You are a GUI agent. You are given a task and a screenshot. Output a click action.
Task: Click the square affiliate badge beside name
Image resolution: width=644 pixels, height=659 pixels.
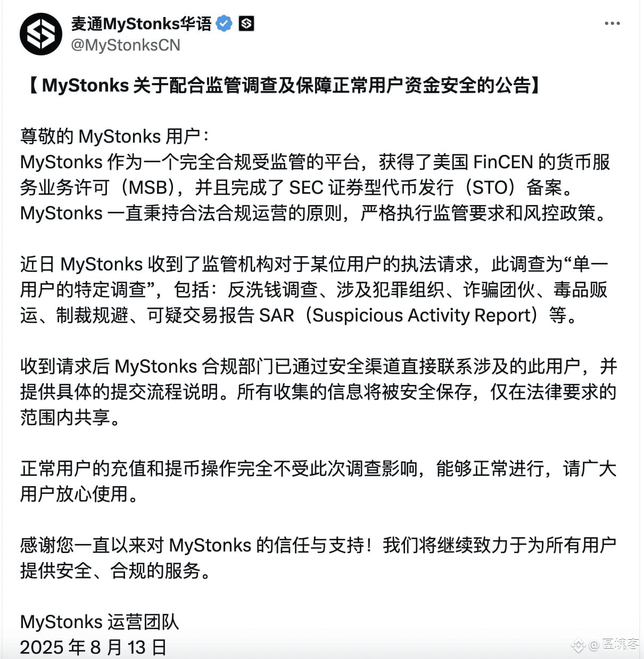pyautogui.click(x=246, y=23)
